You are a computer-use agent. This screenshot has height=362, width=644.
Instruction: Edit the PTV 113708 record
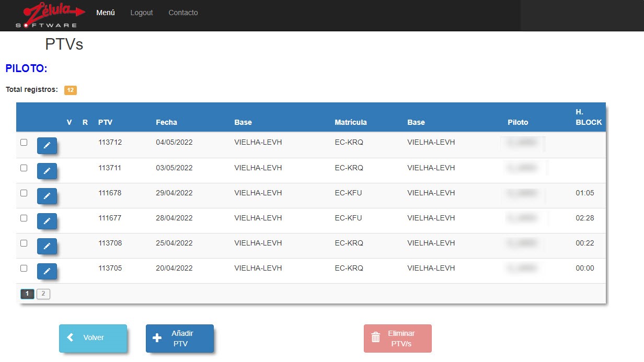[47, 246]
